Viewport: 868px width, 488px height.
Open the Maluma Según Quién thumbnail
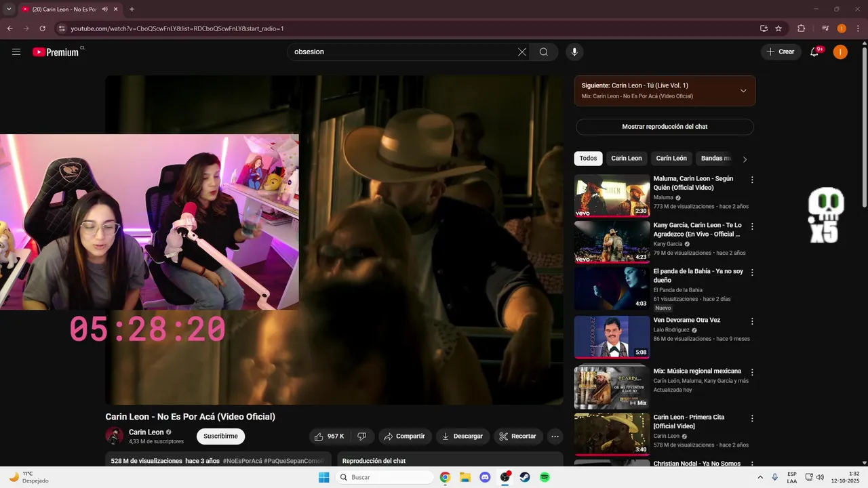point(612,196)
